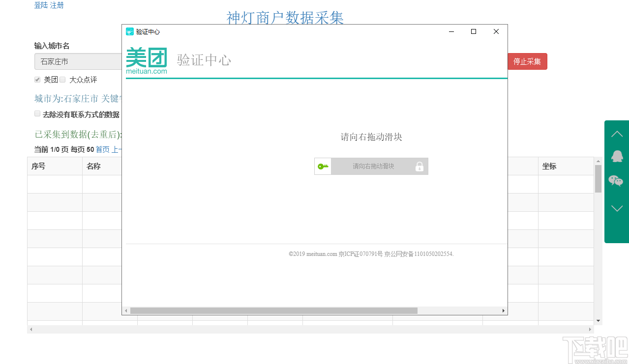Click the table vertical scrollbar up arrow

pos(598,161)
